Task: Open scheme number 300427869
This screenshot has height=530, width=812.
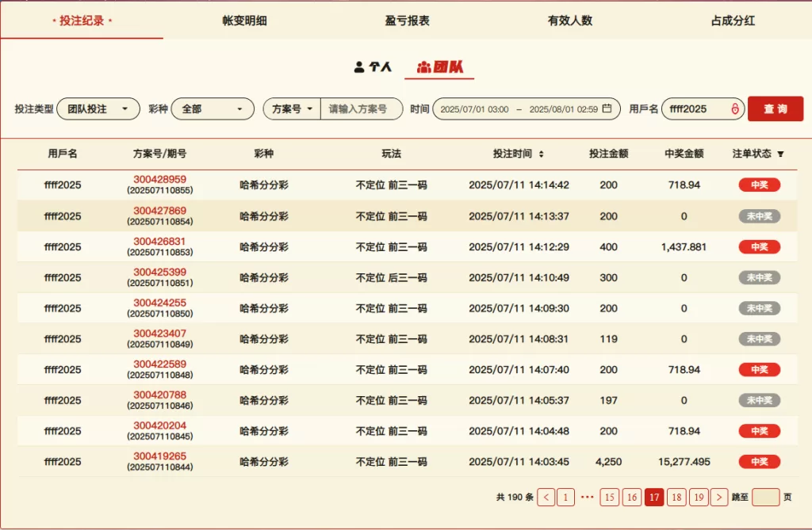Action: (159, 211)
